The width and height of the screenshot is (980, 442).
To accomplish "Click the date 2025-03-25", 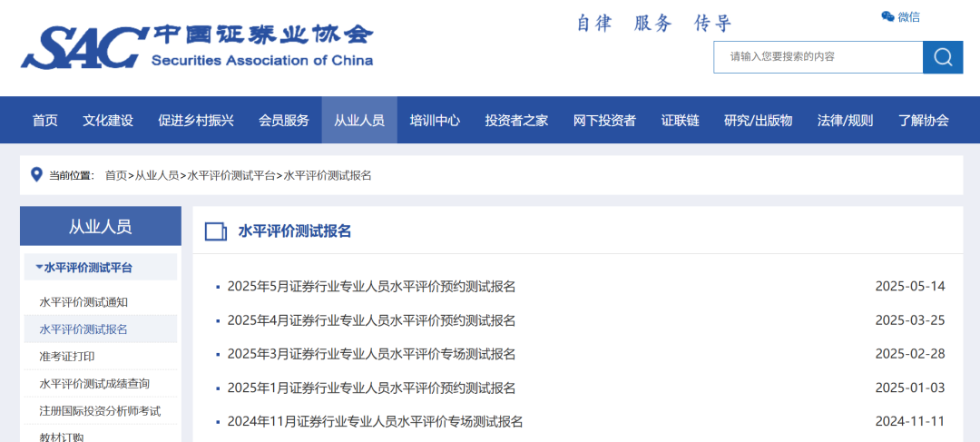I will (910, 320).
